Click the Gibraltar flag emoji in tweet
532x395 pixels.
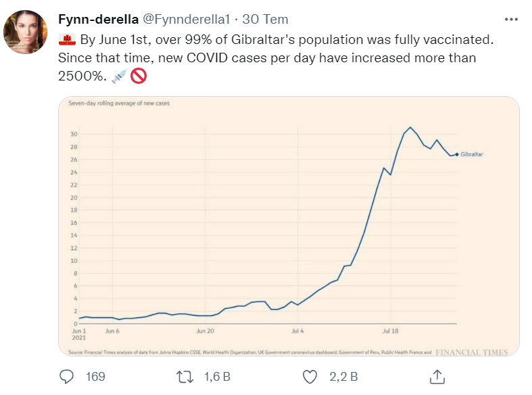[67, 40]
